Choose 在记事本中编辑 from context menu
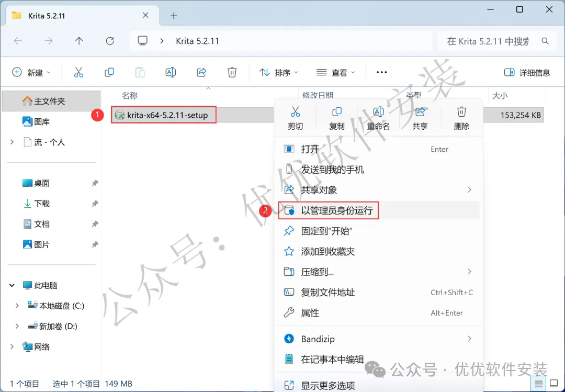 point(378,359)
